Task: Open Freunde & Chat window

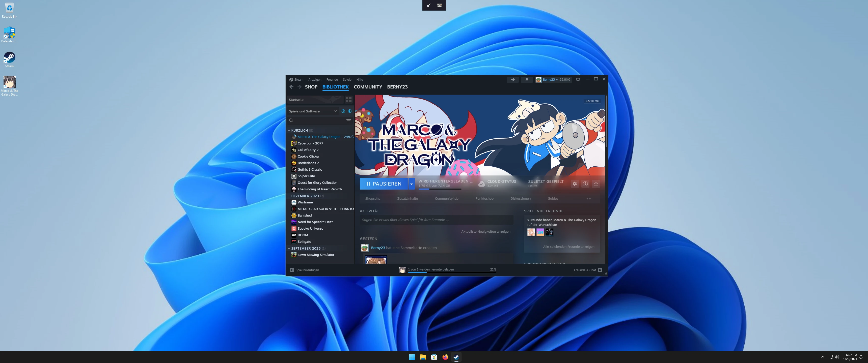Action: click(x=588, y=270)
